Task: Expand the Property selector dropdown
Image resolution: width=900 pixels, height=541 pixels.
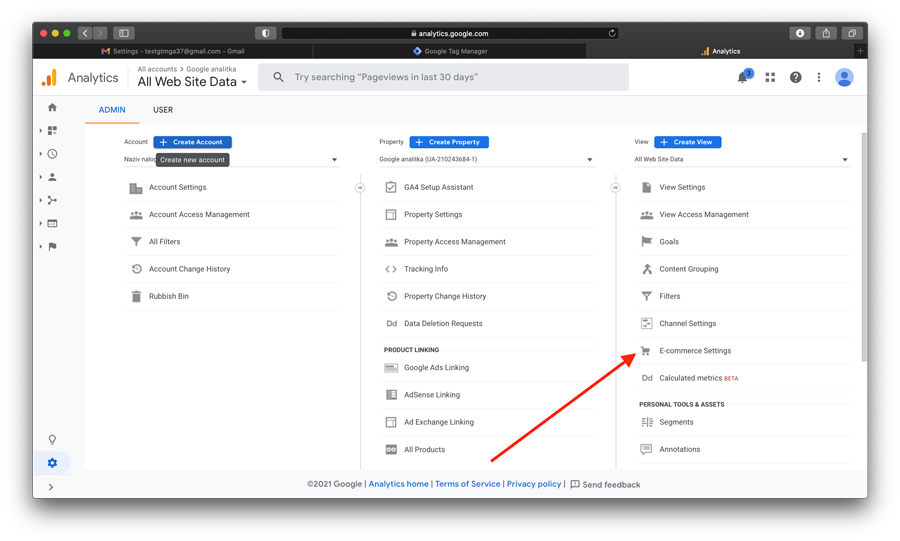Action: [x=589, y=160]
